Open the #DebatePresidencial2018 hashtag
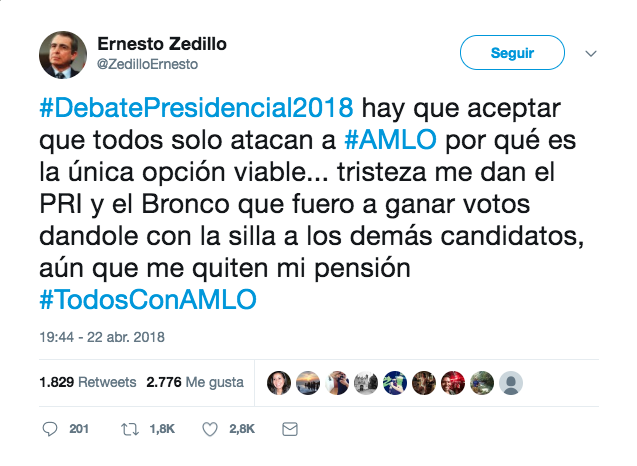Screen dimensions: 637x466 196,107
